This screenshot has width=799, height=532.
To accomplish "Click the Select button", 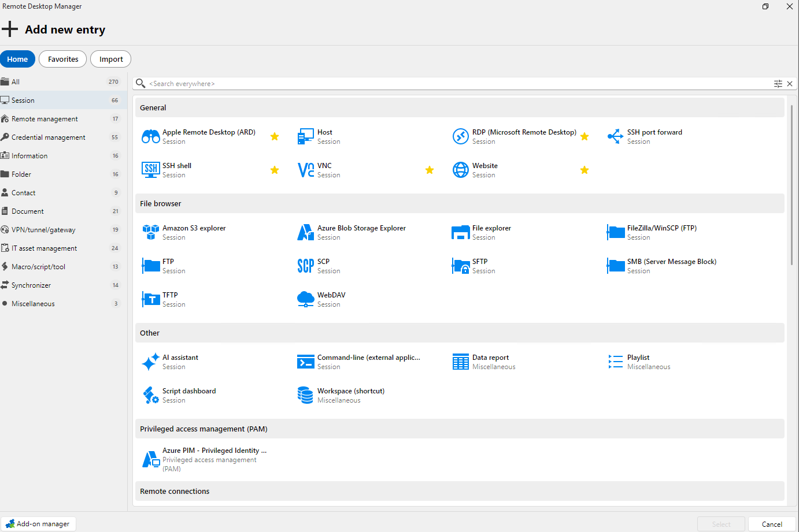I will [x=721, y=524].
